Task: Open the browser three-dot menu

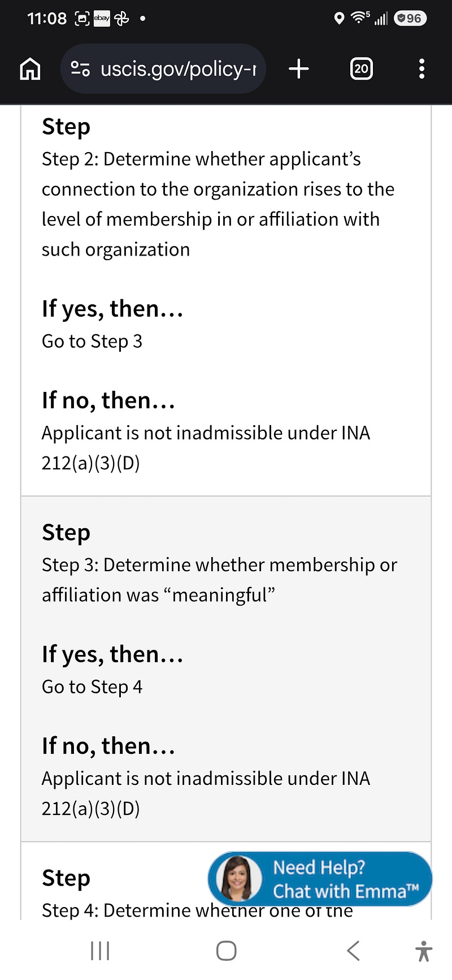Action: click(421, 69)
